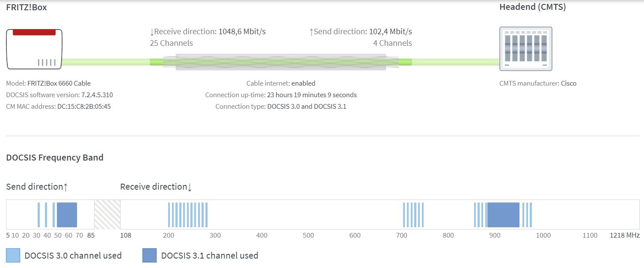Viewport: 644px width, 268px height.
Task: Click the 25 Channels receive label
Action: tap(171, 43)
